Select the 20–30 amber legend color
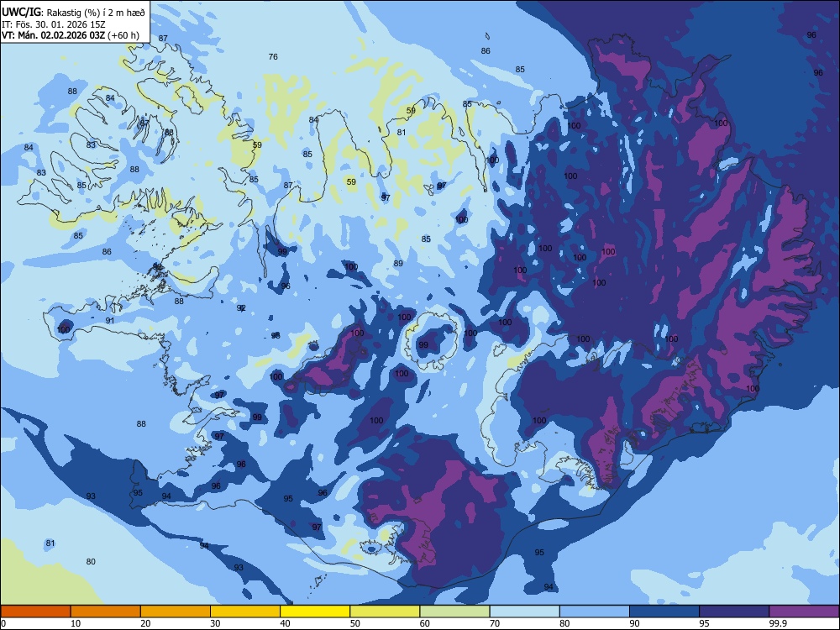Screen dimensions: 840x630 (x=176, y=612)
